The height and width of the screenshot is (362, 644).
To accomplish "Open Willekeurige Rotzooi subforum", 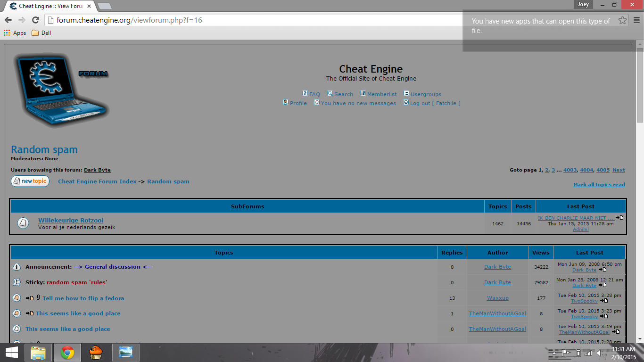I will [x=71, y=220].
